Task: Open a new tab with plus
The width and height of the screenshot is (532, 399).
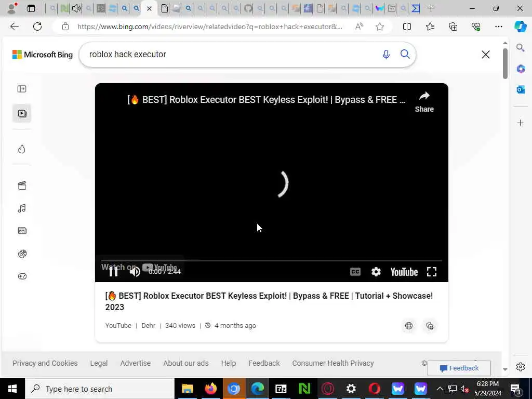Action: (x=431, y=8)
